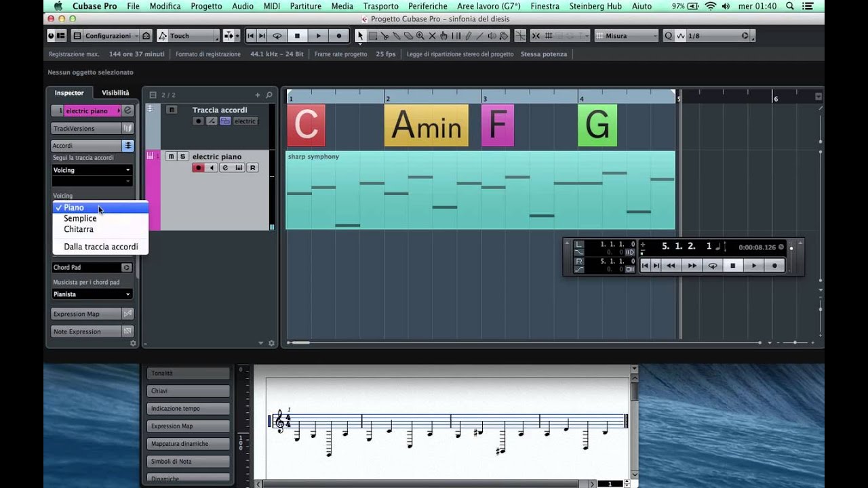Click Stop in the floating transport panel

click(x=732, y=266)
